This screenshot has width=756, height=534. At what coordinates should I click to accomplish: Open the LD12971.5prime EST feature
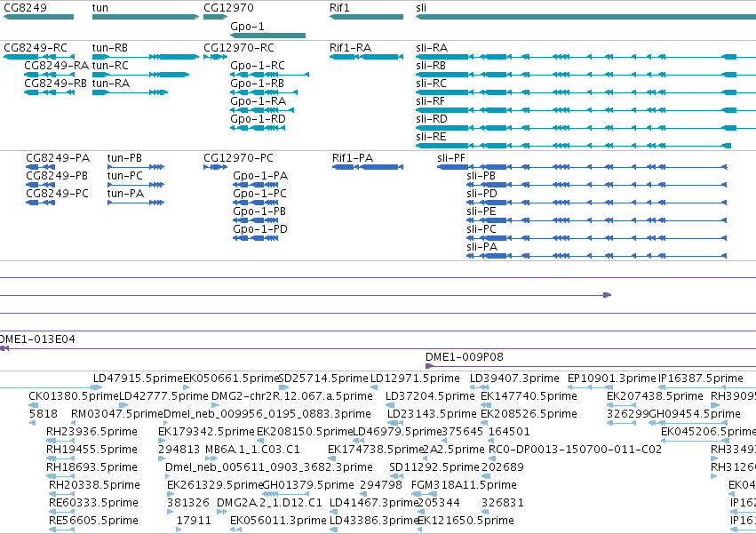pyautogui.click(x=374, y=387)
